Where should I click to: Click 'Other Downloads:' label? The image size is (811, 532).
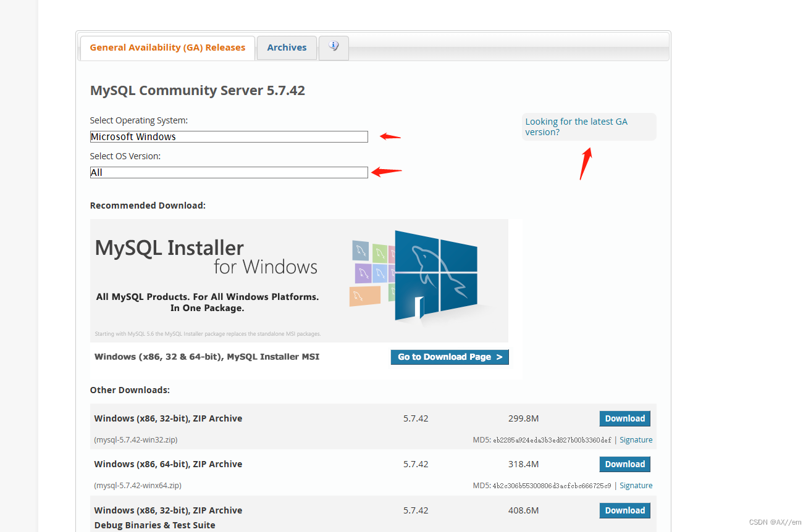pos(130,390)
